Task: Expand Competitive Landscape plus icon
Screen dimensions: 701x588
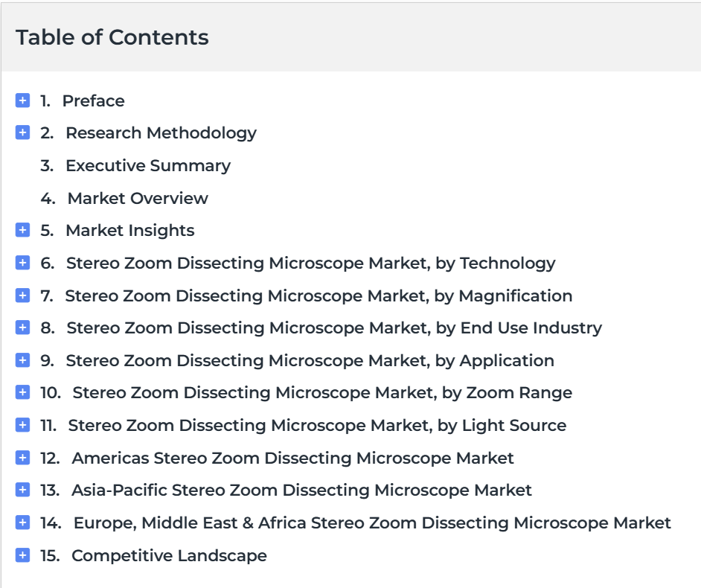Action: [22, 555]
